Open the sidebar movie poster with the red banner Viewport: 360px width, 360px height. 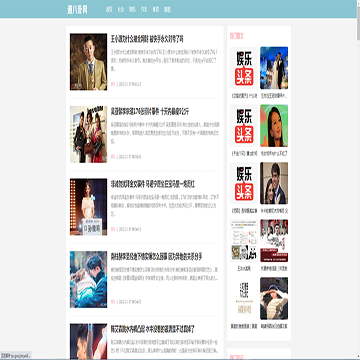coord(274,241)
